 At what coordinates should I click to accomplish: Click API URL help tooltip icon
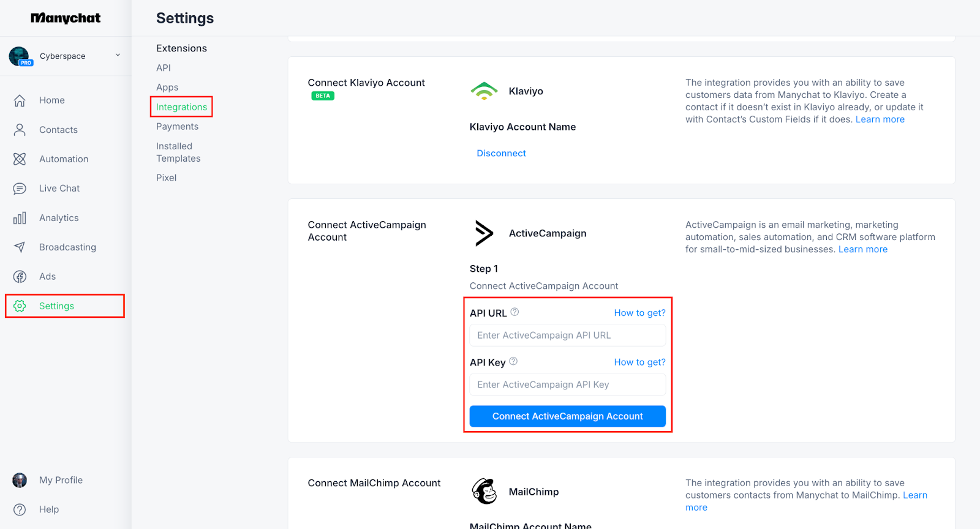(514, 312)
